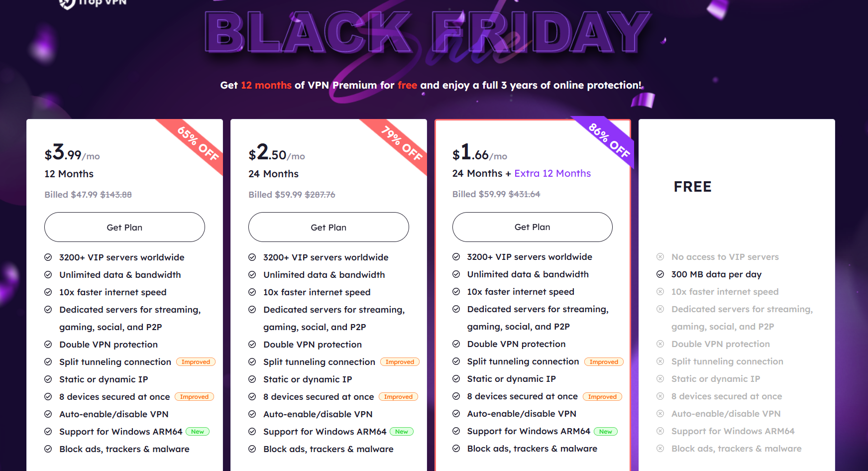Select Get Plan for the $1.66/mo plan
Image resolution: width=868 pixels, height=471 pixels.
pyautogui.click(x=532, y=227)
